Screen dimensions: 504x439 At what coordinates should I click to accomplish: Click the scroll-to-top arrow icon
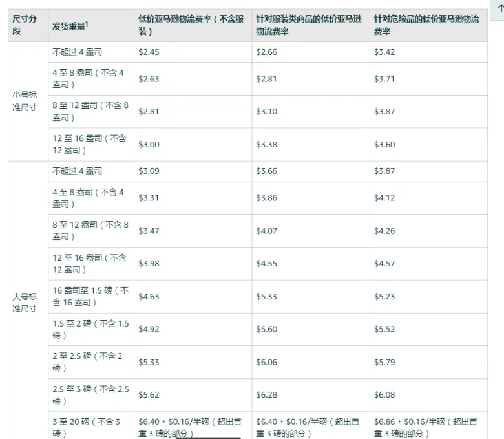(x=501, y=8)
